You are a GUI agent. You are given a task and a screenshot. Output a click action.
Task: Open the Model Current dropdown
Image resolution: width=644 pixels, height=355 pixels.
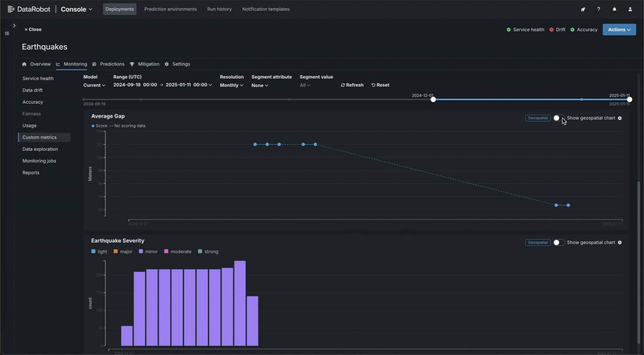click(94, 85)
